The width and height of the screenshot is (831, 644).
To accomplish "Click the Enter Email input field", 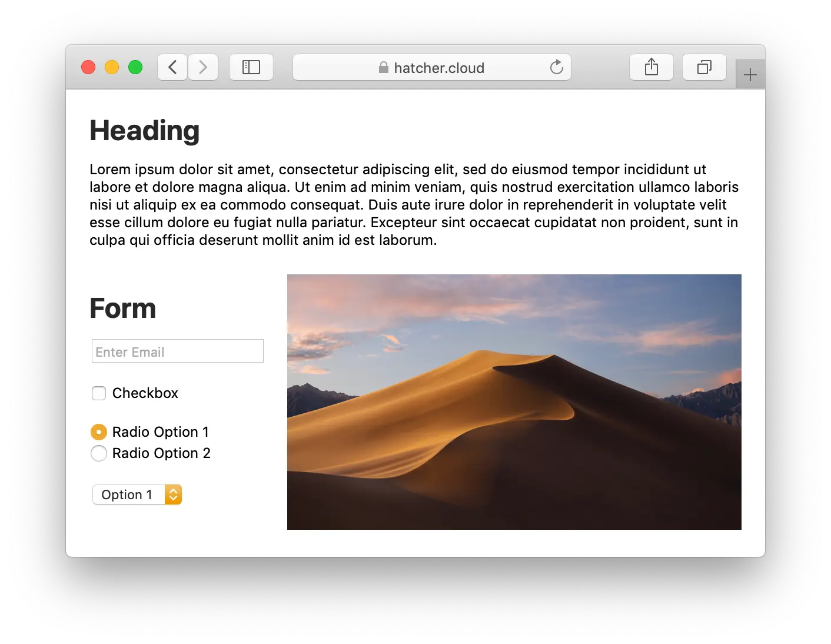I will 177,351.
